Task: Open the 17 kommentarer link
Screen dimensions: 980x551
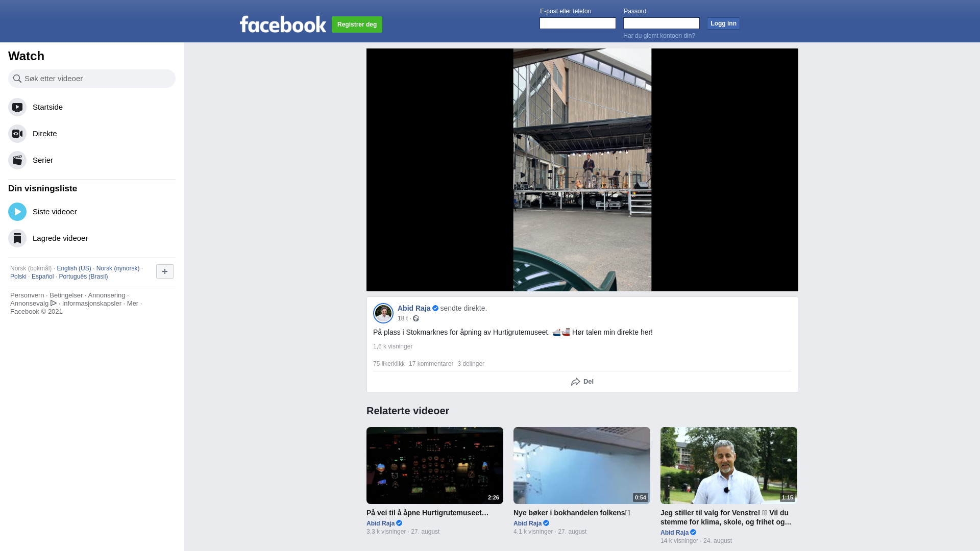Action: pos(431,364)
